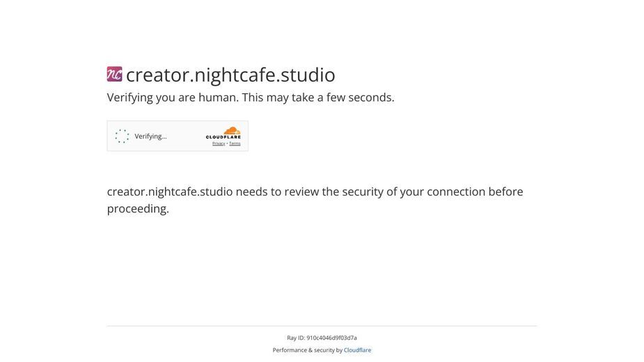Open the Privacy link in Cloudflare widget
The image size is (644, 362).
(x=219, y=143)
